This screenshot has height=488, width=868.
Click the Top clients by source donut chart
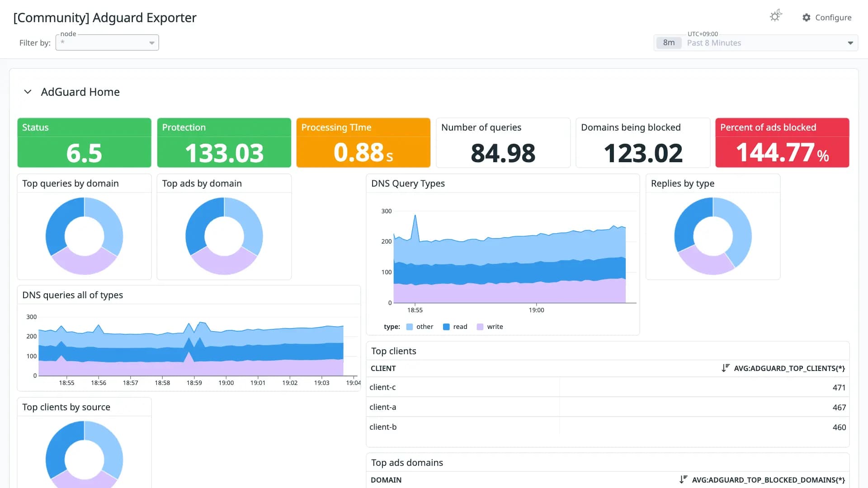coord(85,454)
